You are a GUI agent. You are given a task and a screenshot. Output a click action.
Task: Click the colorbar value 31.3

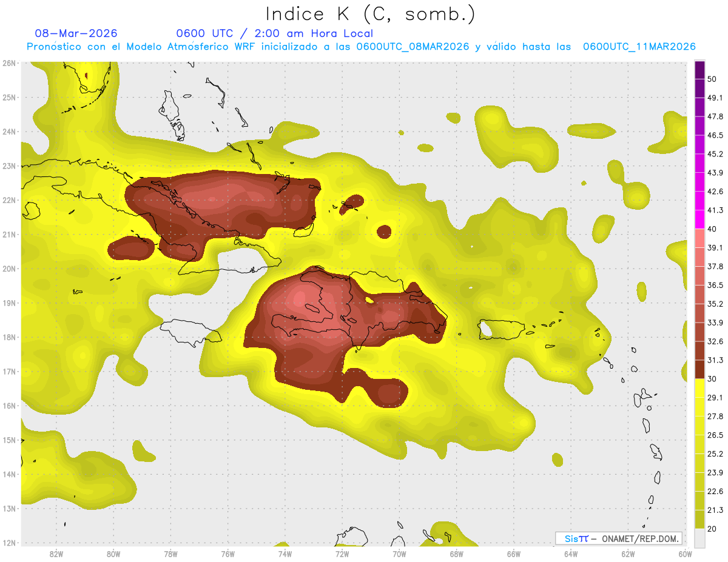coord(715,360)
